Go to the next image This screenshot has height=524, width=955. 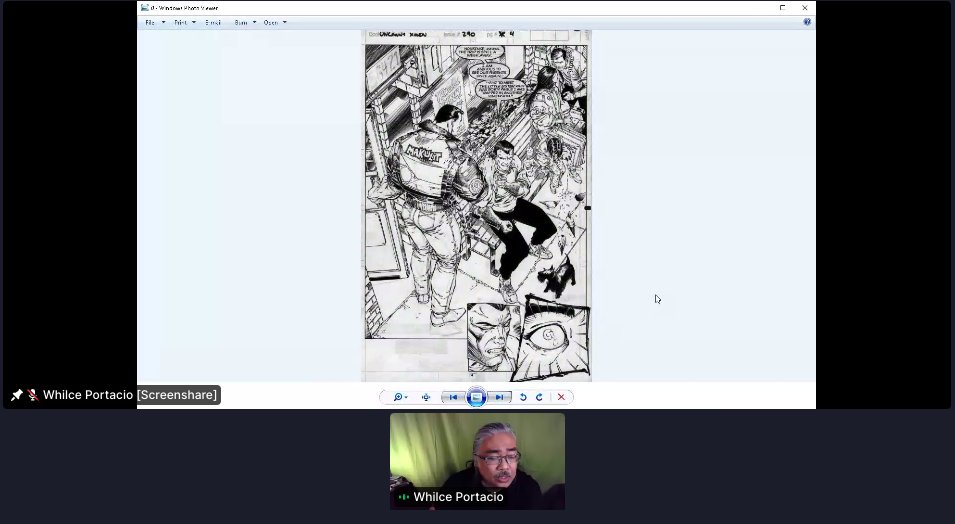click(x=499, y=397)
